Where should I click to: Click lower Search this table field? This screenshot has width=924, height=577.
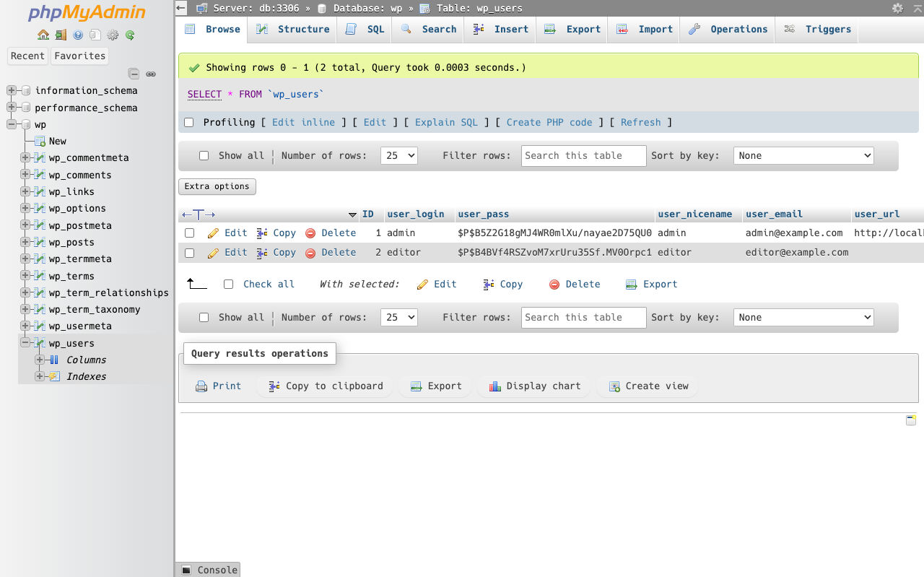[583, 318]
